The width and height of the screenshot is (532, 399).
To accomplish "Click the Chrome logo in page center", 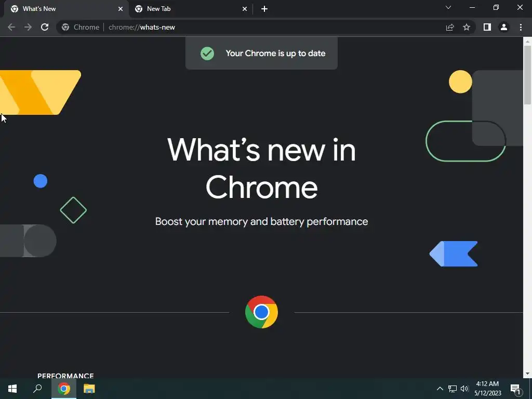I will pos(262,312).
